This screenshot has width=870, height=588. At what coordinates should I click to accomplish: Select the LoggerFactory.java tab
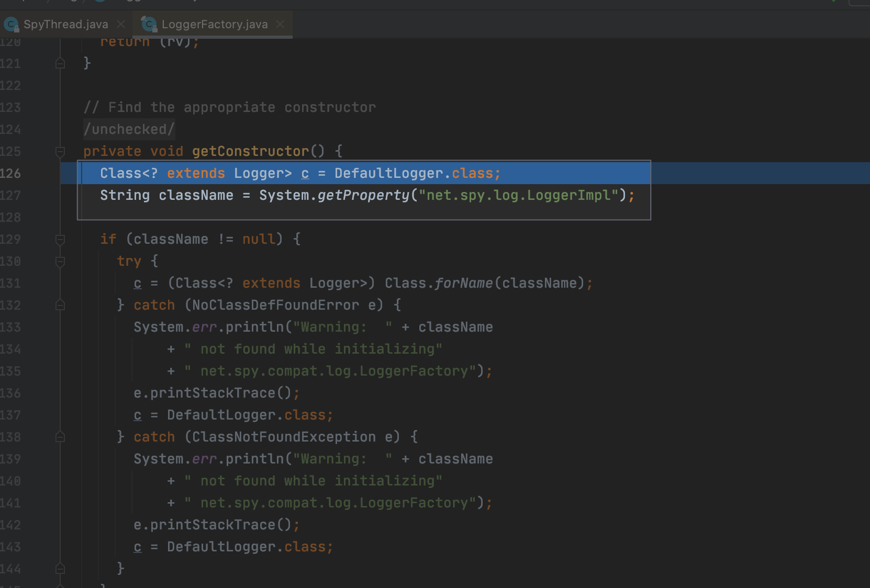tap(215, 24)
